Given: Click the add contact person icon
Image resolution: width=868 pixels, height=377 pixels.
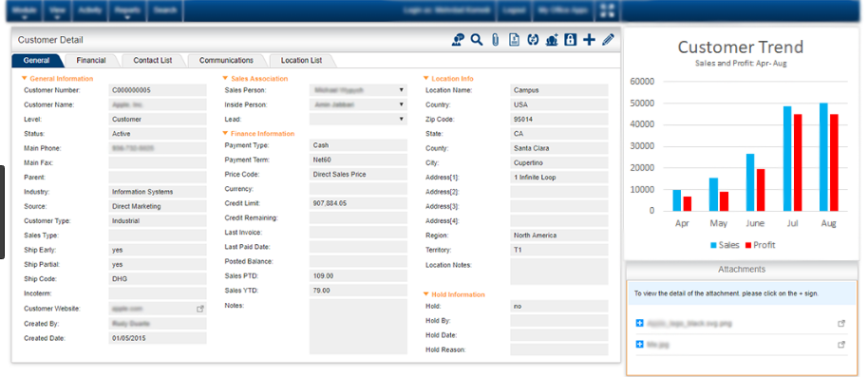Looking at the screenshot, I should coord(552,40).
